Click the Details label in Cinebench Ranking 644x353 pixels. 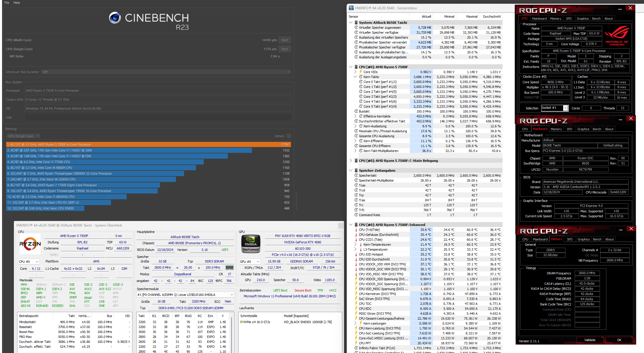279,136
